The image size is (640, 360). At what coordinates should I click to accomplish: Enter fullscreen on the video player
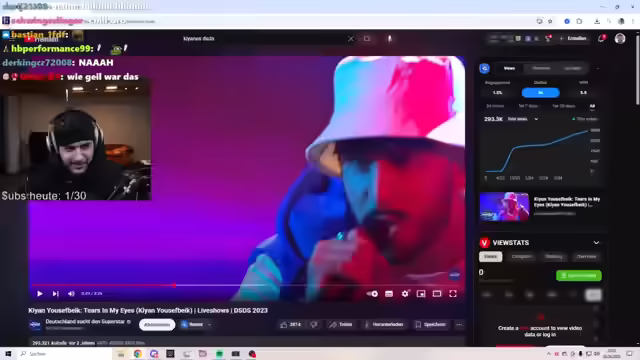453,293
